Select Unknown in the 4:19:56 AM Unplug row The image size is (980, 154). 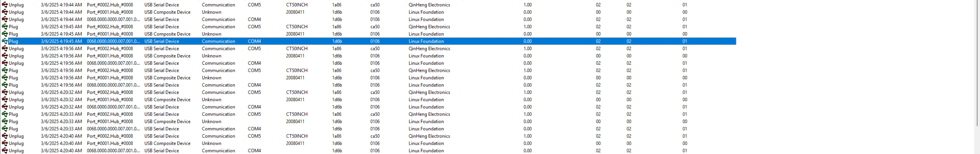212,56
